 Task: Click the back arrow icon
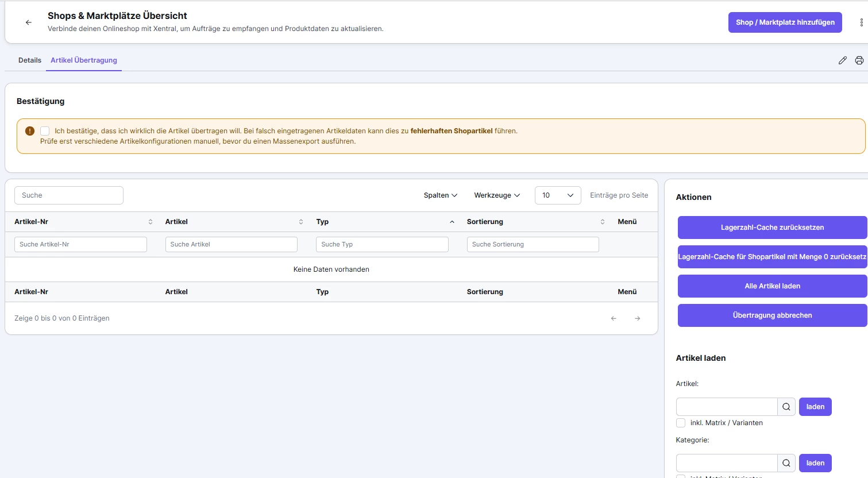(28, 22)
